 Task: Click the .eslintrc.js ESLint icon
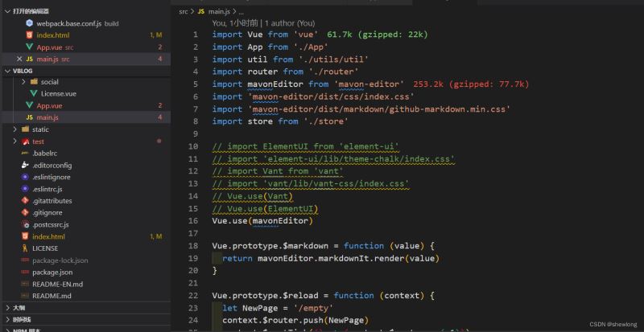[25, 189]
